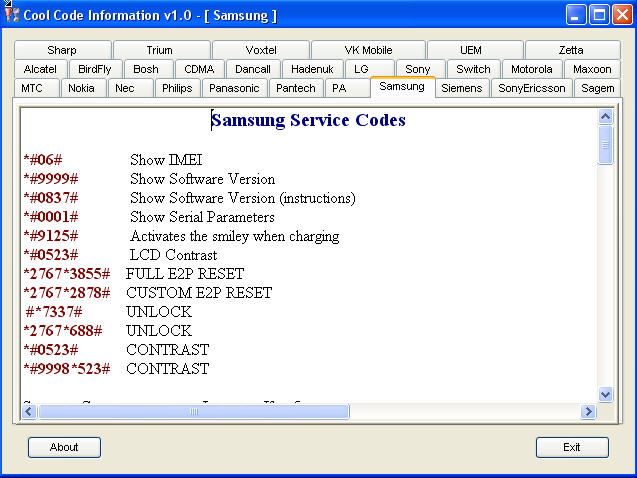This screenshot has height=478, width=637.
Task: Click the active Samsung tab
Action: 402,87
